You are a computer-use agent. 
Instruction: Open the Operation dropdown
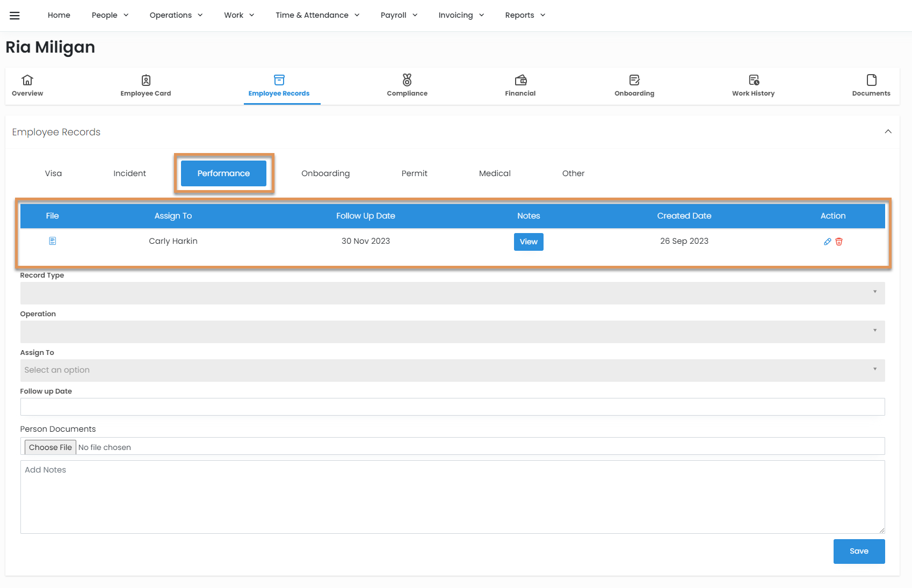(452, 332)
